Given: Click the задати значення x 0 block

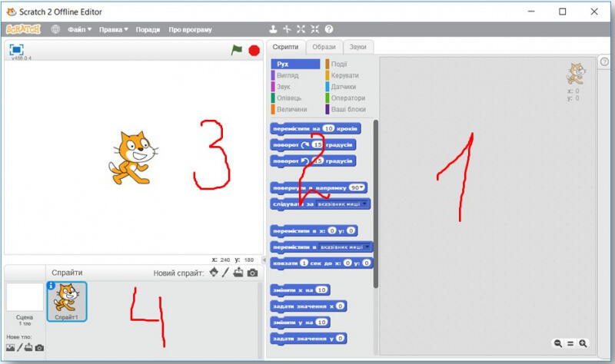Looking at the screenshot, I should pyautogui.click(x=309, y=306).
